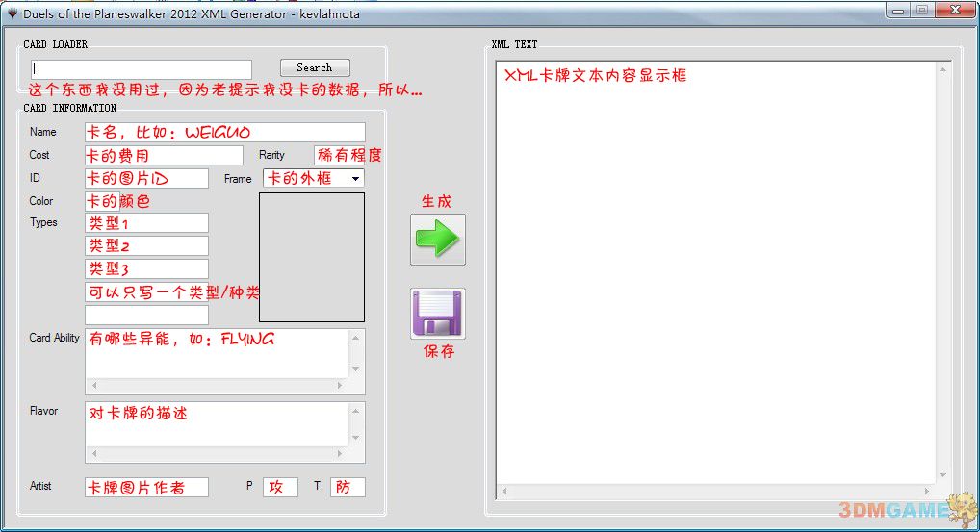This screenshot has width=980, height=532.
Task: Click the planeswalker app icon in title bar
Action: pos(12,13)
